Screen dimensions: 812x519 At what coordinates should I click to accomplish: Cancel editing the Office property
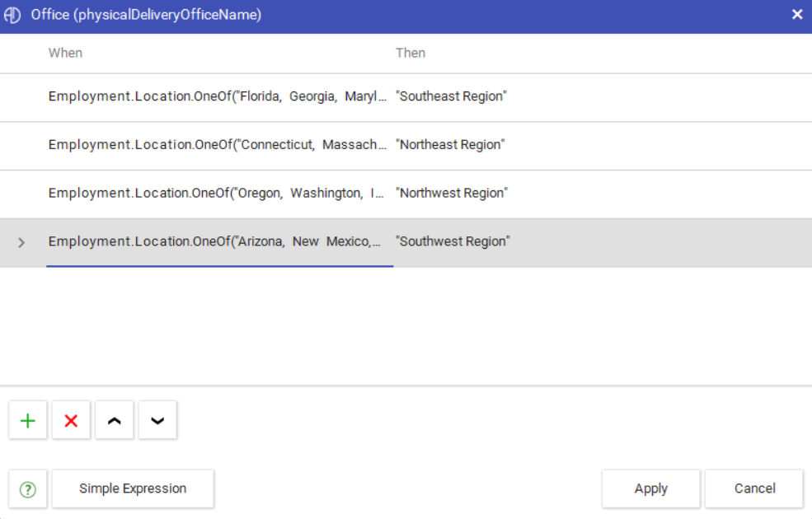coord(753,488)
